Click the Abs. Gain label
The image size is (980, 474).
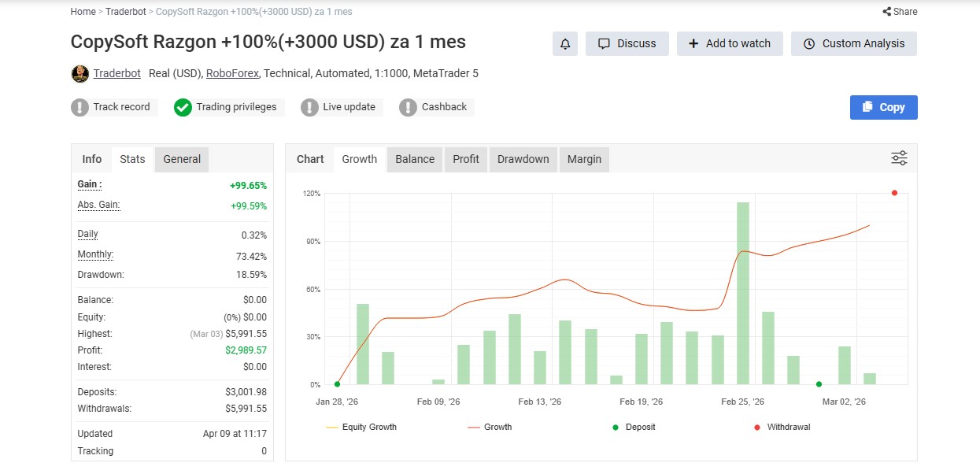tap(98, 205)
